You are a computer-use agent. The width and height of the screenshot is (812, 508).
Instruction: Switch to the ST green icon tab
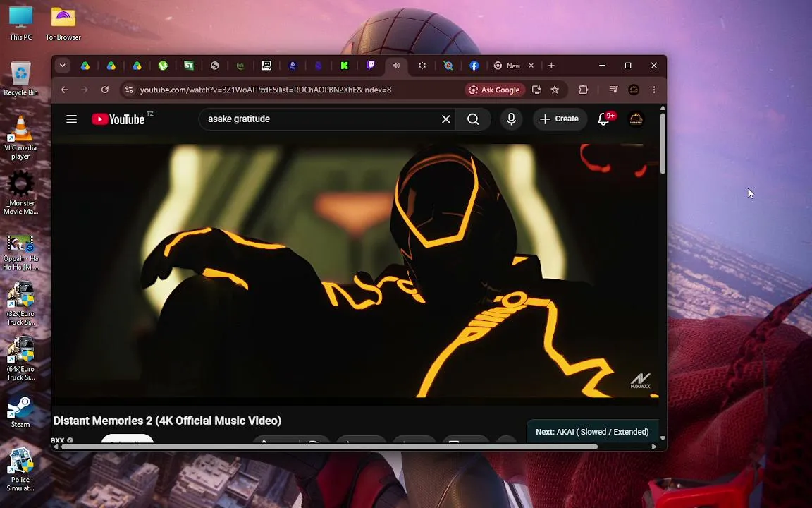pyautogui.click(x=188, y=66)
